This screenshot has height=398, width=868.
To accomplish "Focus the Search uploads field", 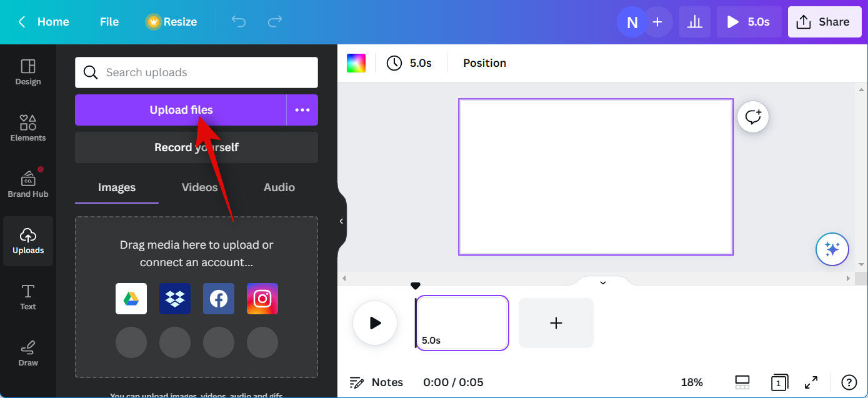I will (x=196, y=72).
